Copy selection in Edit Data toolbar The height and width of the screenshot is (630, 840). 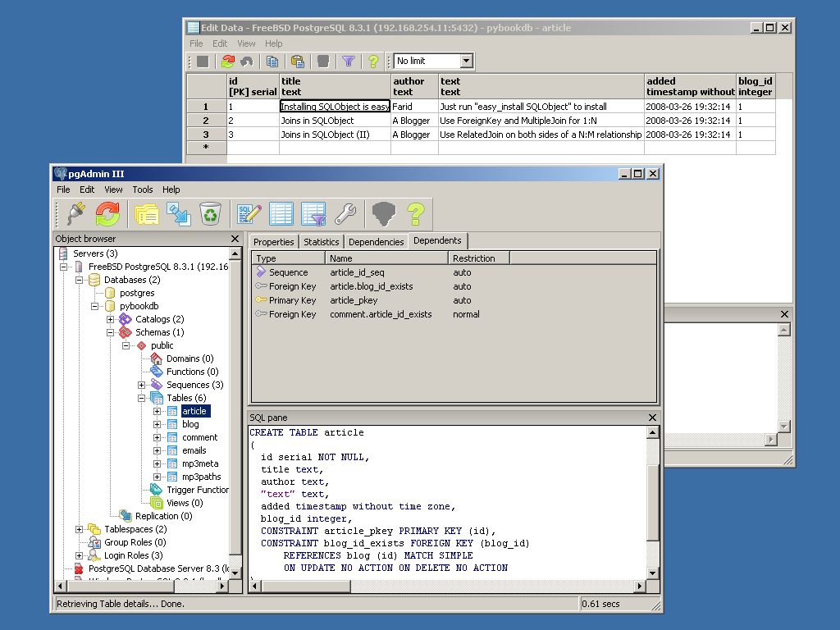(272, 62)
